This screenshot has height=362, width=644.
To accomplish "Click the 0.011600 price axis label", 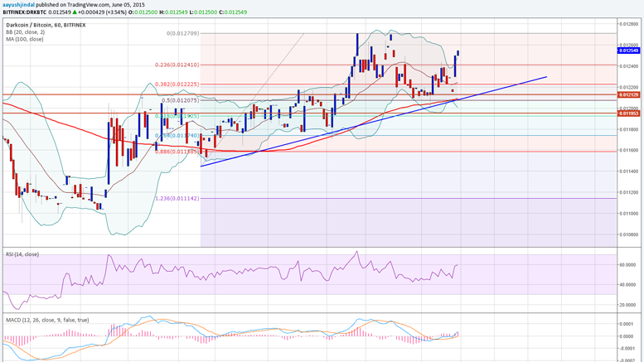I will 628,151.
